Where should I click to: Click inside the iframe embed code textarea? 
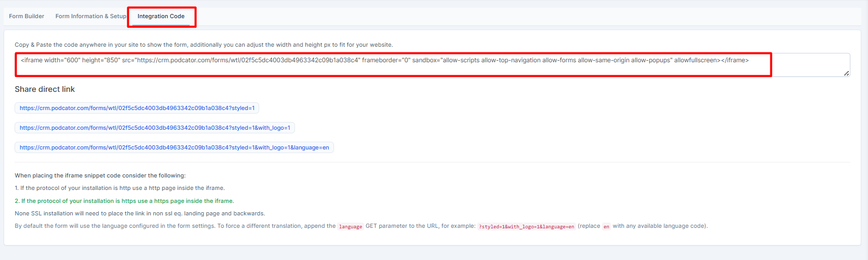click(416, 69)
